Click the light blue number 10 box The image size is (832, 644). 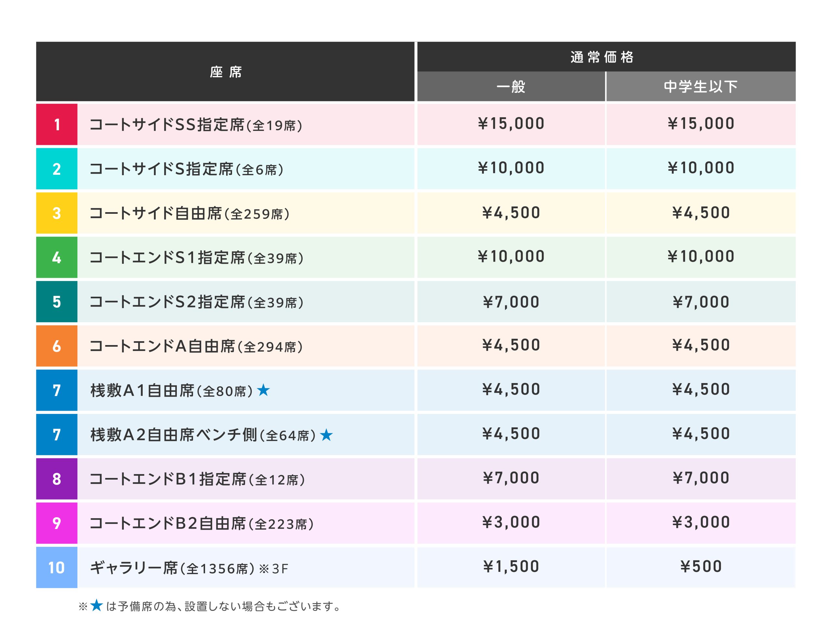pyautogui.click(x=57, y=567)
